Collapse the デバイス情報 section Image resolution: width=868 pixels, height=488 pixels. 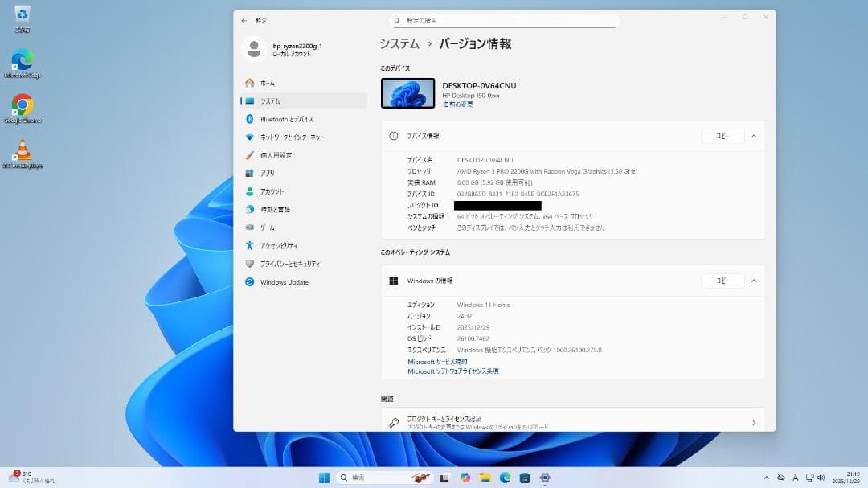pyautogui.click(x=754, y=136)
